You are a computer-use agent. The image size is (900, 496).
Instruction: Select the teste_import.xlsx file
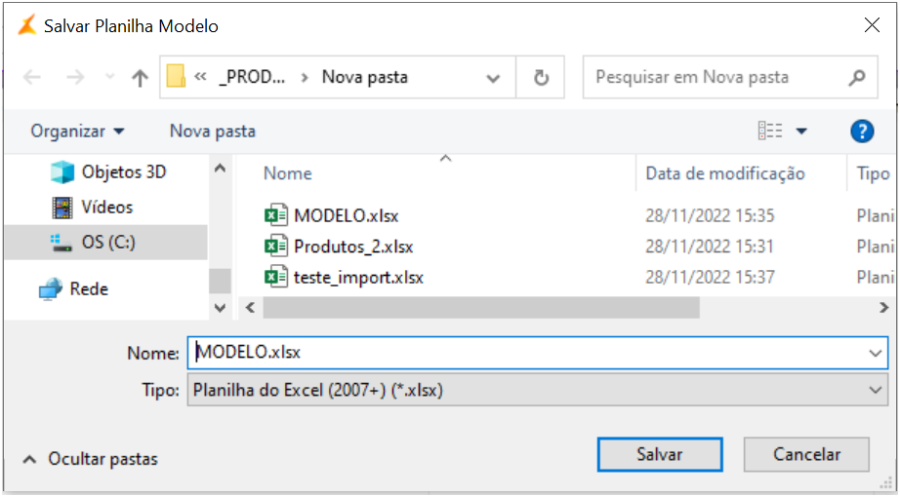(x=358, y=277)
